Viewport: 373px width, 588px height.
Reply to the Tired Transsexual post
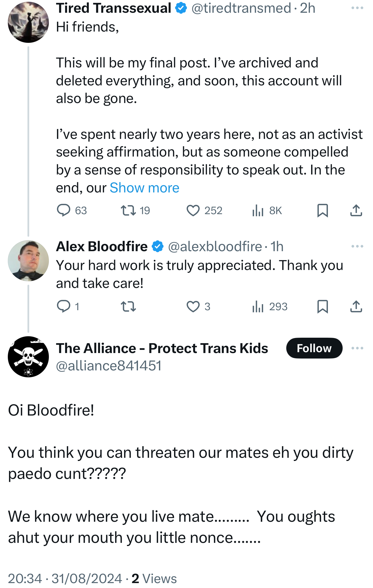pos(64,210)
